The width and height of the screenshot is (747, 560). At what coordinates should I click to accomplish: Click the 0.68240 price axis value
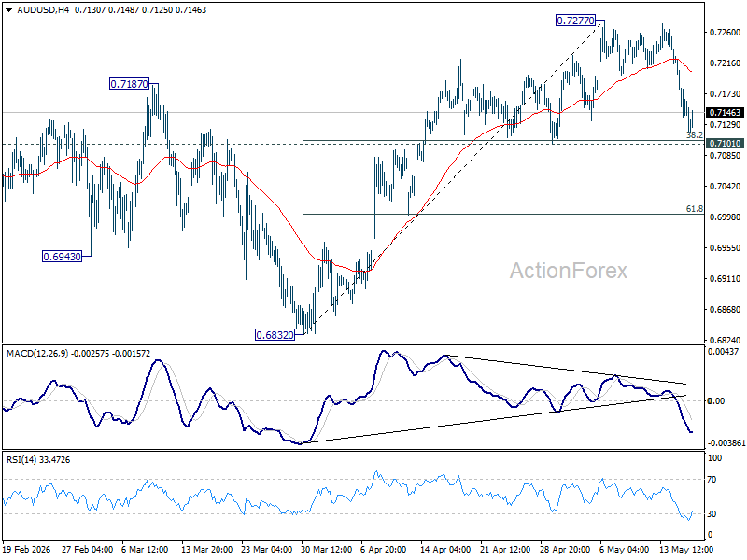tap(726, 340)
